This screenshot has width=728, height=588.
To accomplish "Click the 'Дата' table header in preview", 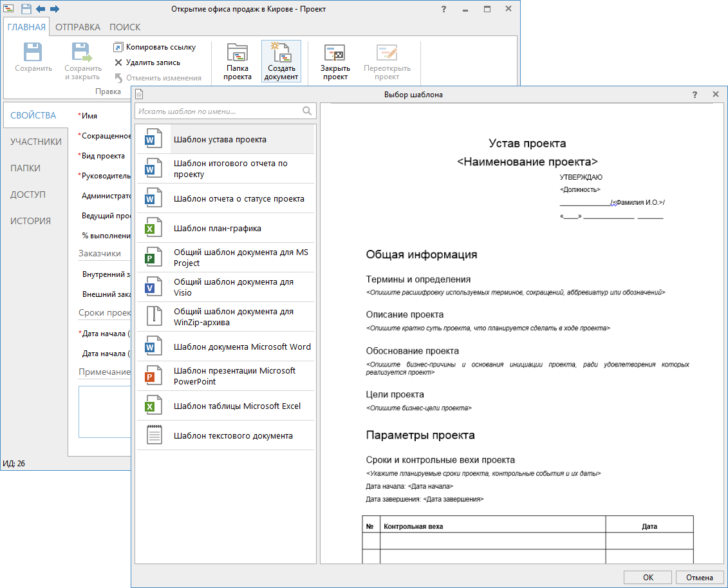I will (x=649, y=526).
